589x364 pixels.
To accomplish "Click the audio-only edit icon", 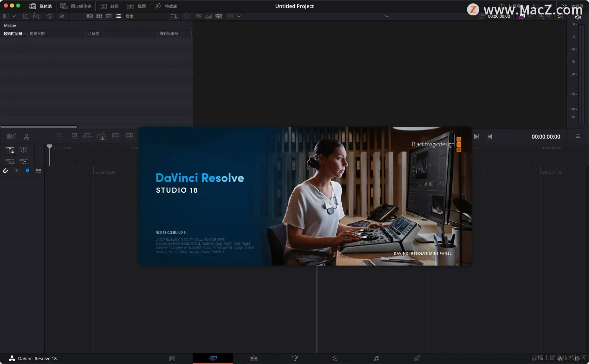I will pyautogui.click(x=24, y=161).
